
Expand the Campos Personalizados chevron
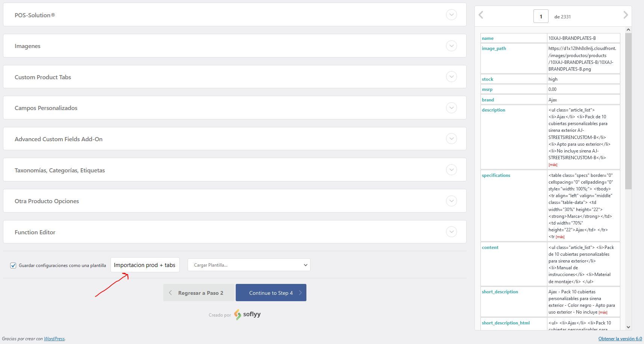[x=451, y=108]
